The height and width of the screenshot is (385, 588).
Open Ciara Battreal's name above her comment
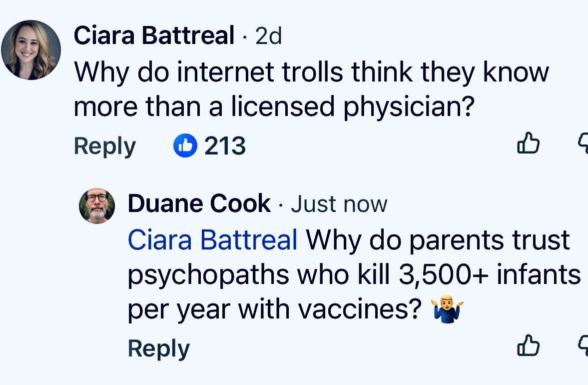pyautogui.click(x=154, y=36)
